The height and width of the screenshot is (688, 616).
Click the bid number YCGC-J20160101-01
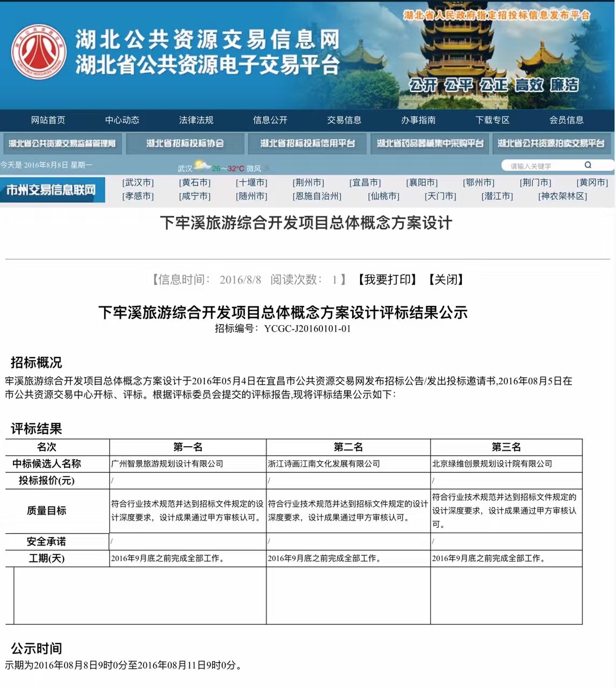307,328
